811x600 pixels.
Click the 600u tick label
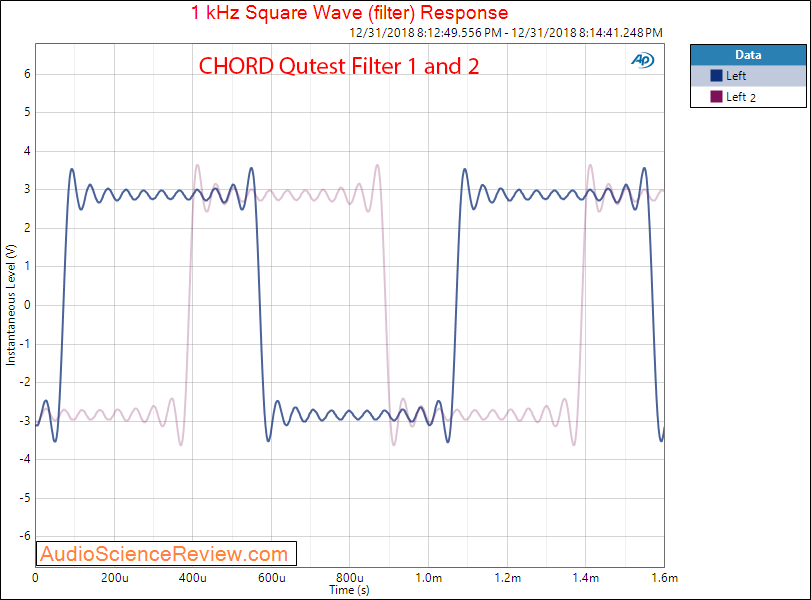click(x=272, y=578)
